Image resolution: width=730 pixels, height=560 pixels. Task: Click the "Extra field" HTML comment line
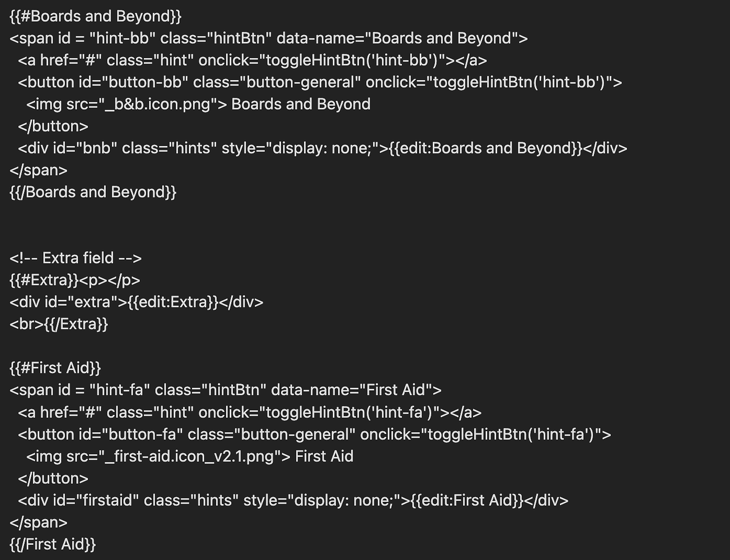[x=76, y=258]
